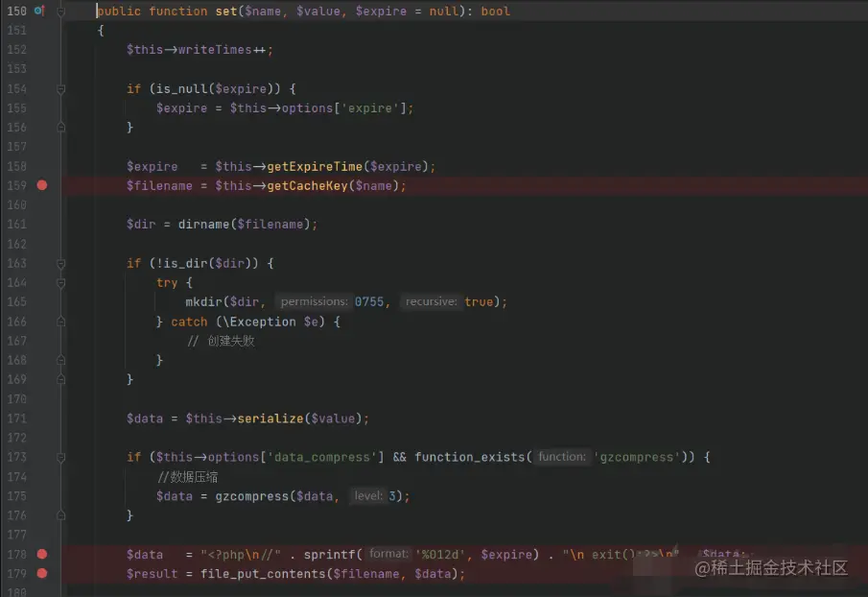868x597 pixels.
Task: Click 'sprintf' on line 178
Action: (329, 555)
